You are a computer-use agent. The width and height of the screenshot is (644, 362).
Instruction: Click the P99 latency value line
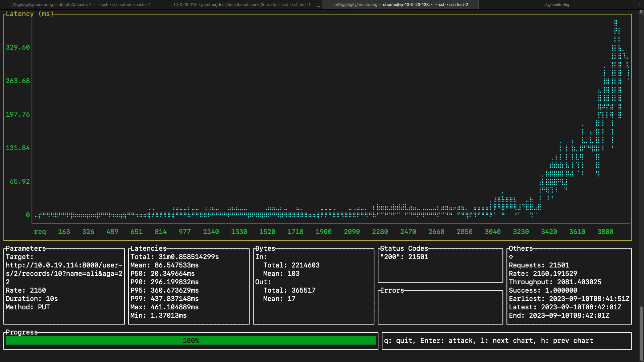[x=164, y=299]
